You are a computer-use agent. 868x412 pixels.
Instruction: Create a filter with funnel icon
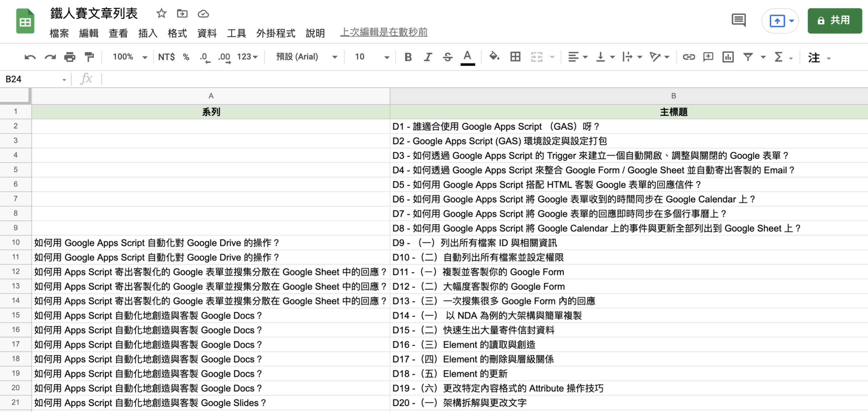748,57
